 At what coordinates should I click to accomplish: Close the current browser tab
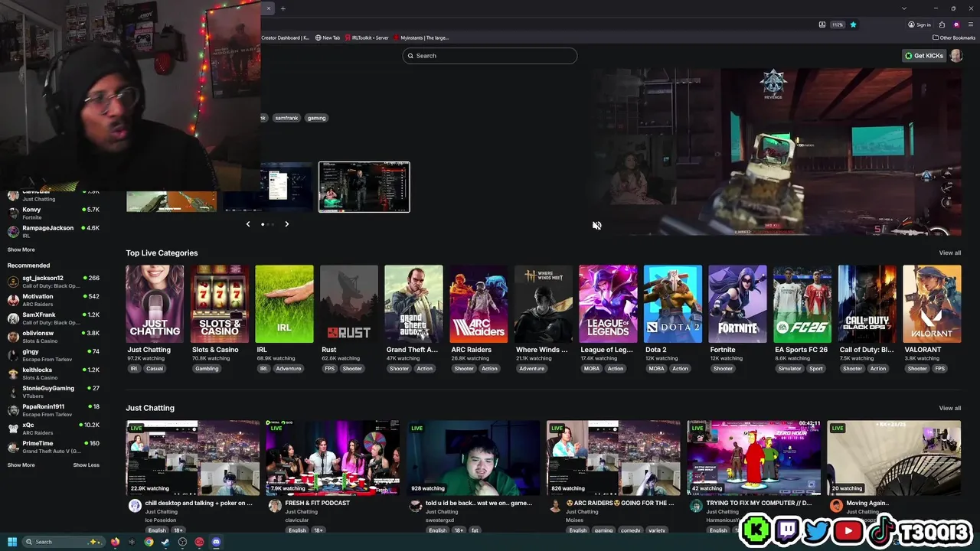click(x=268, y=8)
